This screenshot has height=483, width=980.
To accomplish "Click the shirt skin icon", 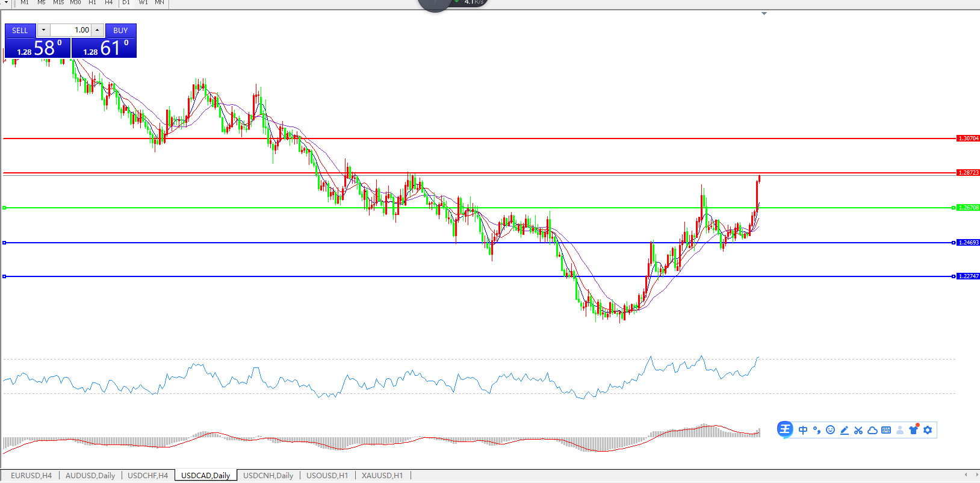I will coord(914,430).
